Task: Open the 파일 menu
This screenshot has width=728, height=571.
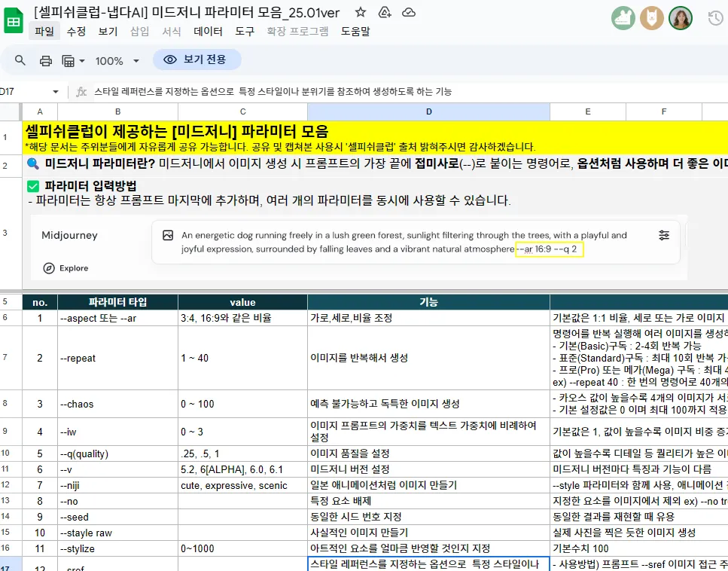Action: pos(44,31)
